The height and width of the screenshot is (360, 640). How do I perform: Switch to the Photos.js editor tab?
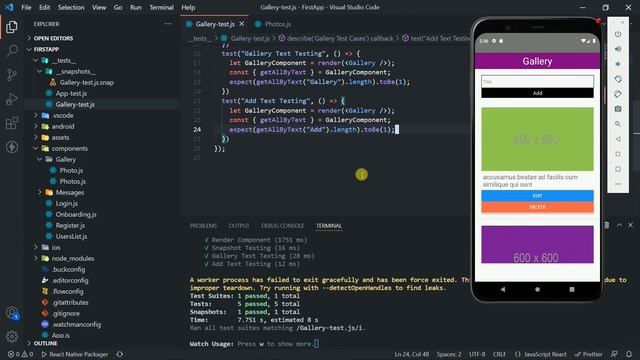click(277, 24)
